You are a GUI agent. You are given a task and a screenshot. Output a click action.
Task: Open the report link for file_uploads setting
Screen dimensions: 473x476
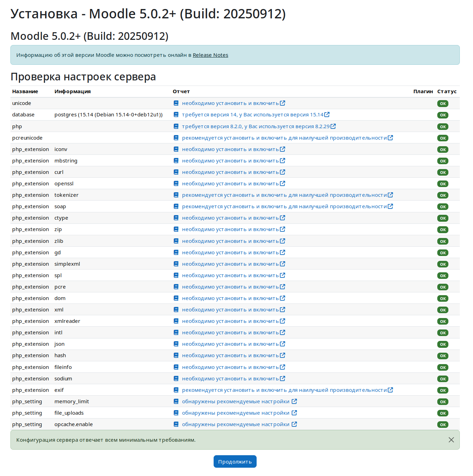click(x=236, y=413)
